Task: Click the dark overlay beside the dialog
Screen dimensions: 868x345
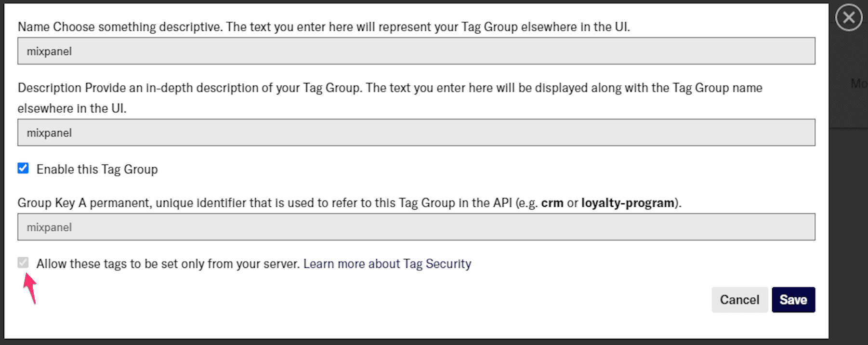Action: [x=848, y=217]
